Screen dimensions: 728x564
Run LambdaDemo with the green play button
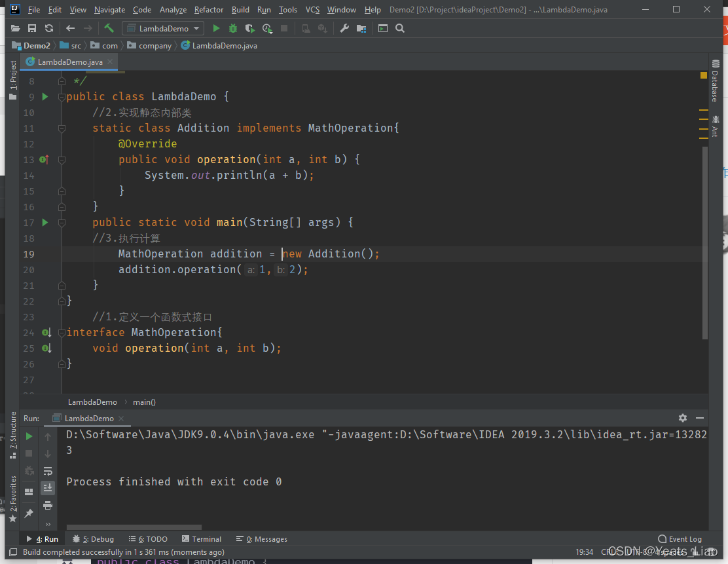coord(216,28)
